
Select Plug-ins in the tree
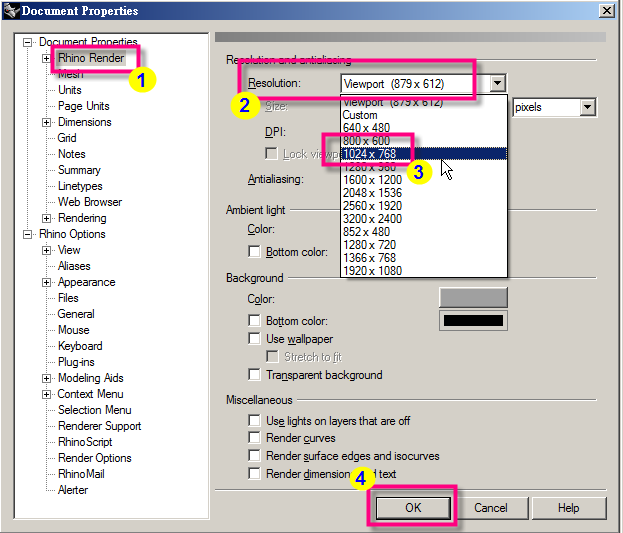coord(76,362)
